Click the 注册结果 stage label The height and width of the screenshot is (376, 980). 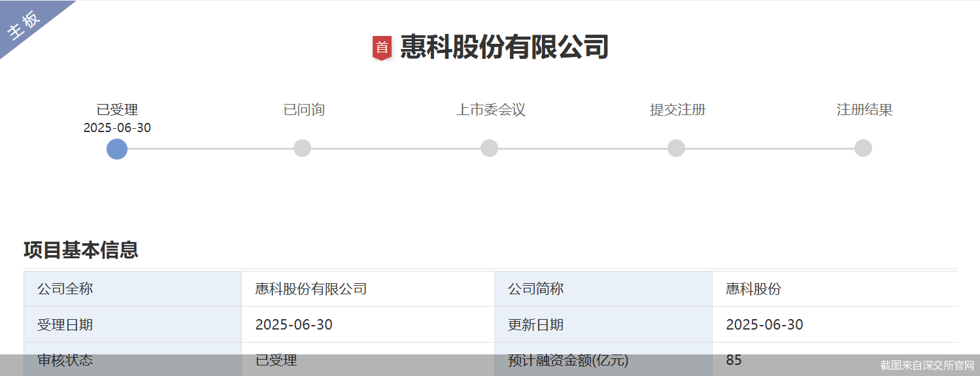pyautogui.click(x=865, y=110)
